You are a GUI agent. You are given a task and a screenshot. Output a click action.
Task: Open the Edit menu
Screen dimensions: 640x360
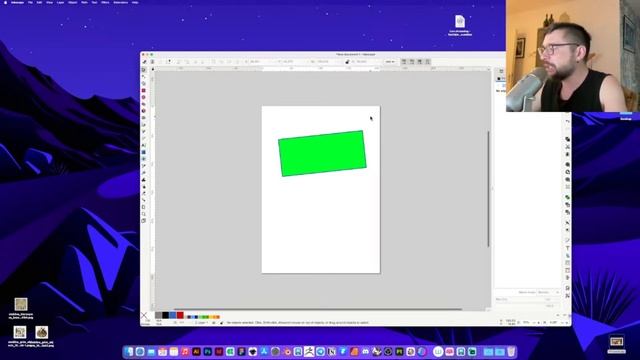(x=39, y=2)
